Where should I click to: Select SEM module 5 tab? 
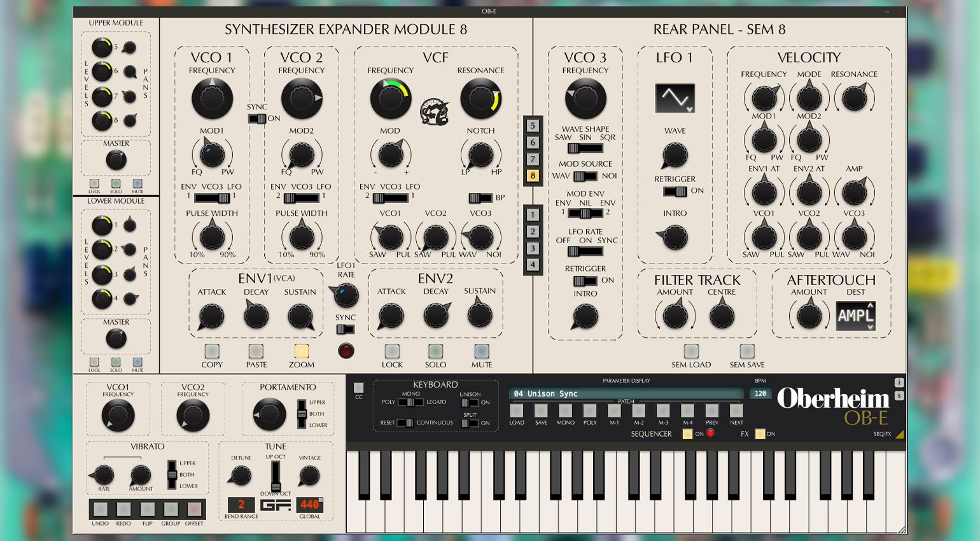point(533,125)
